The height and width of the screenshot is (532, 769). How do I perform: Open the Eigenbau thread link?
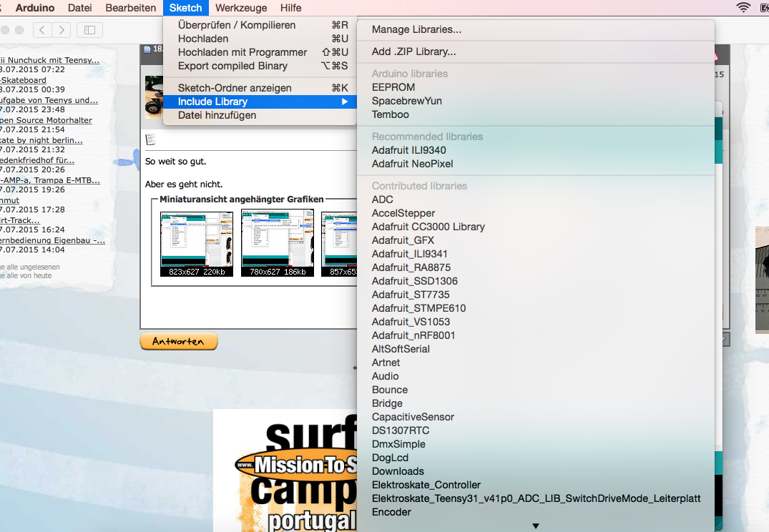(52, 241)
